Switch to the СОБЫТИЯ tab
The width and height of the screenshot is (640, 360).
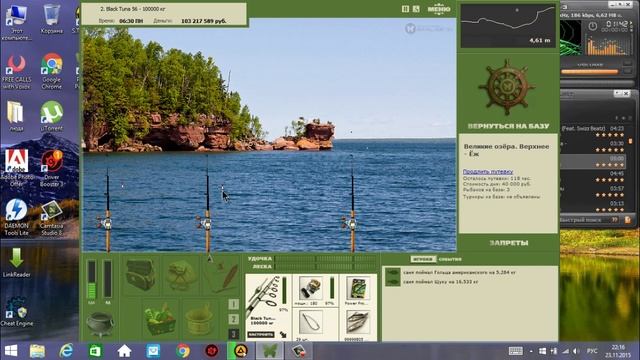pyautogui.click(x=450, y=259)
